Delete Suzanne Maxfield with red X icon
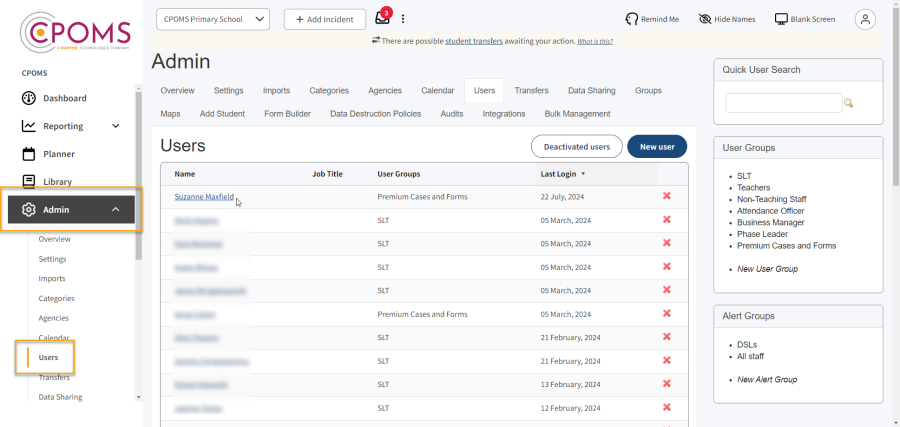This screenshot has width=900, height=427. 667,196
